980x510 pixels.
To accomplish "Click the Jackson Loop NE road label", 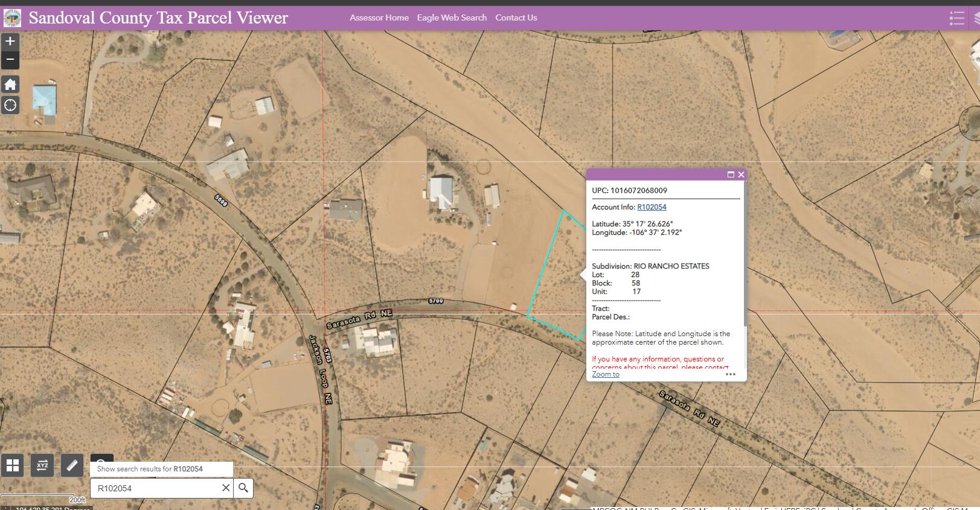I will pyautogui.click(x=321, y=369).
